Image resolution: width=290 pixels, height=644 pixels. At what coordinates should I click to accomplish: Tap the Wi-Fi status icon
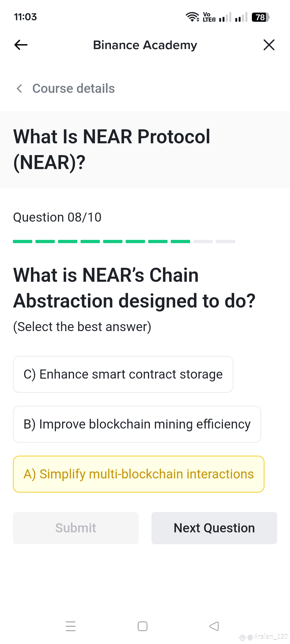(192, 17)
